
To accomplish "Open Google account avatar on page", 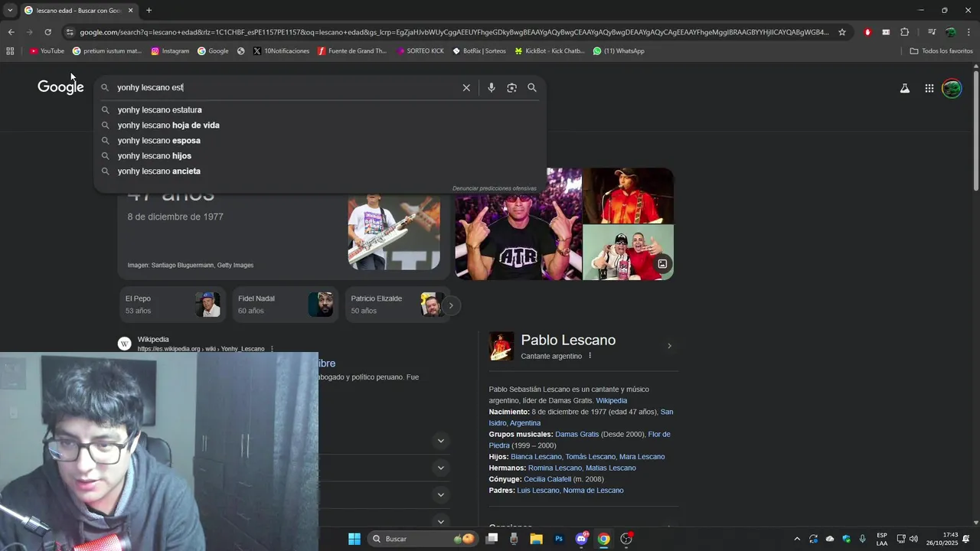I will 952,89.
